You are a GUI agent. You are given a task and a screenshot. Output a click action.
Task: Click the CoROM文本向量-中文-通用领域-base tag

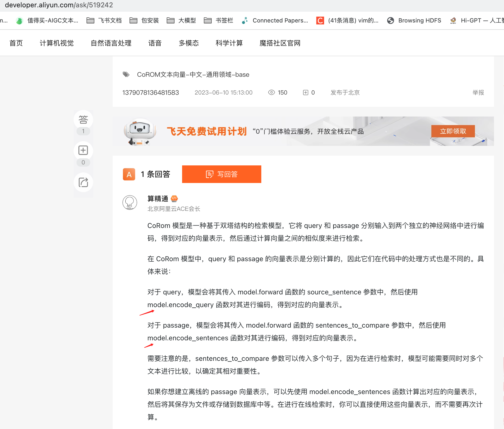(x=193, y=75)
